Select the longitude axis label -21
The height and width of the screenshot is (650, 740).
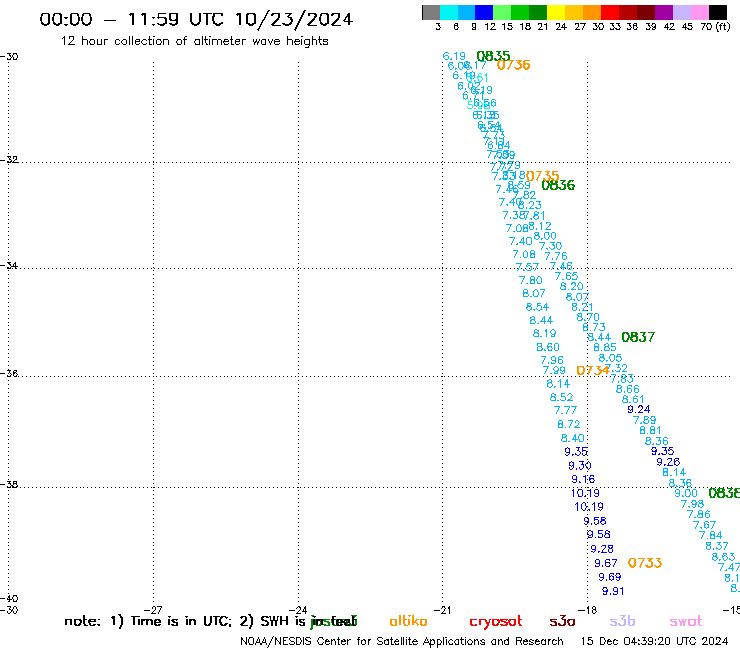coord(443,610)
